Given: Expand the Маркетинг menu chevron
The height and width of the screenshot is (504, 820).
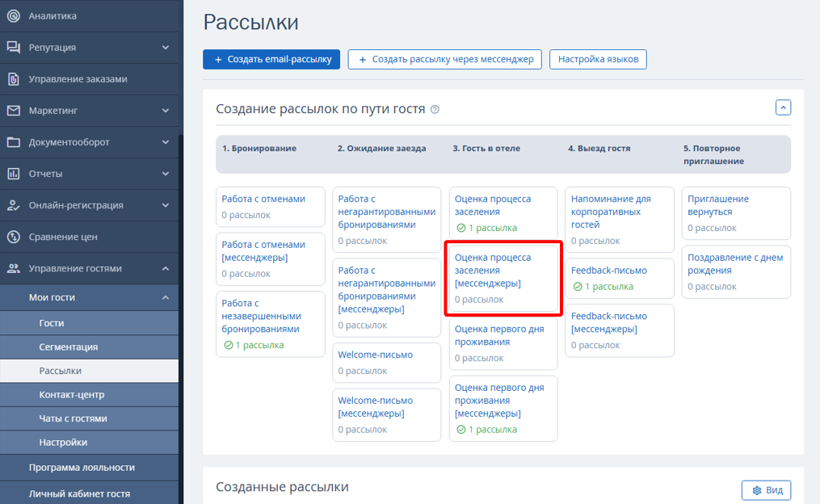Looking at the screenshot, I should tap(166, 111).
